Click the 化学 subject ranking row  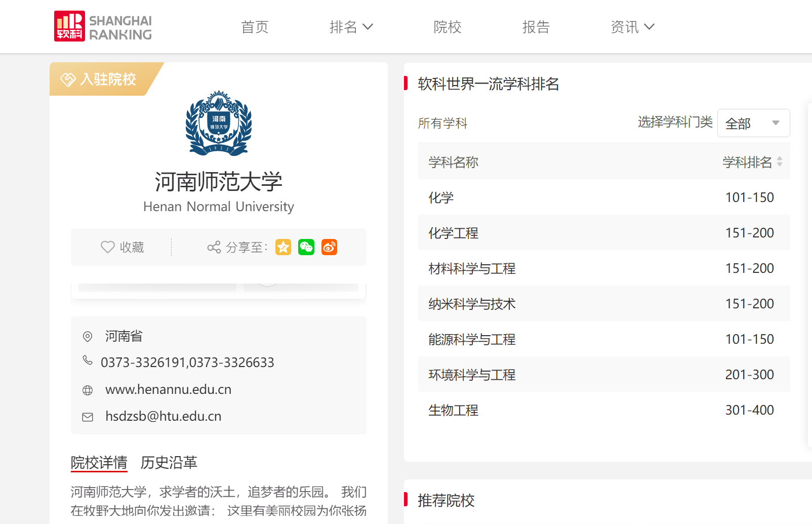coord(603,197)
